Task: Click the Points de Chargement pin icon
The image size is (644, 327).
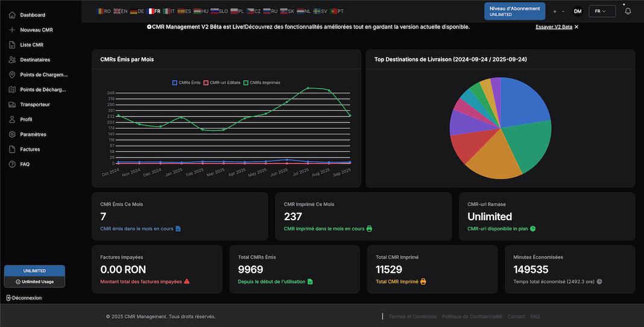Action: (x=12, y=75)
